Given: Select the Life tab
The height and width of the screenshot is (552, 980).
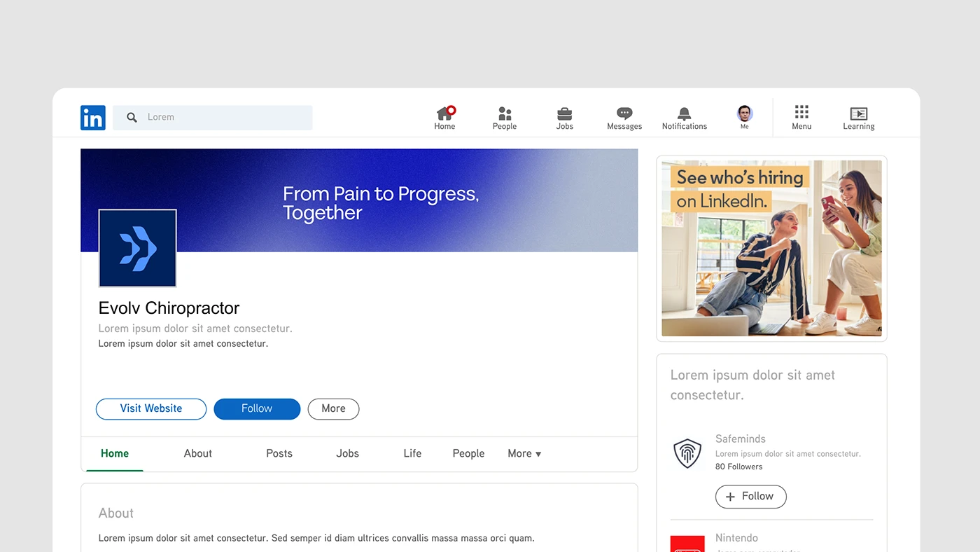Looking at the screenshot, I should point(412,454).
